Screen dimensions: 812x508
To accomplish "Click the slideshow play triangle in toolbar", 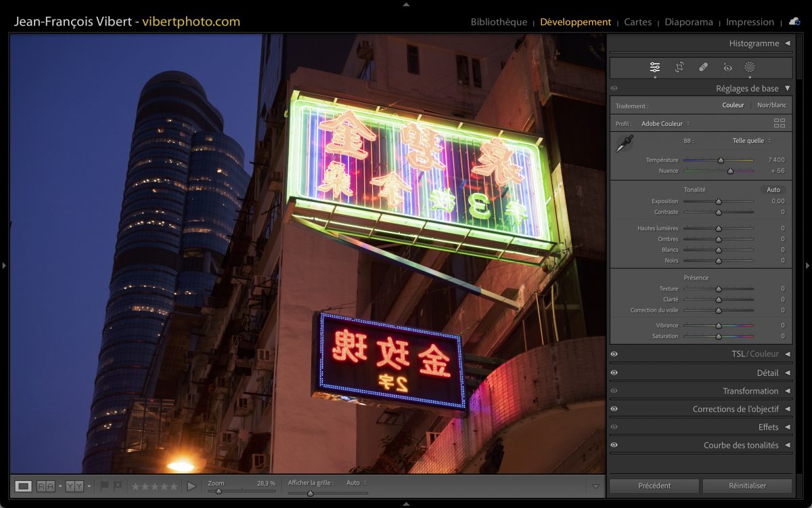I will (191, 486).
